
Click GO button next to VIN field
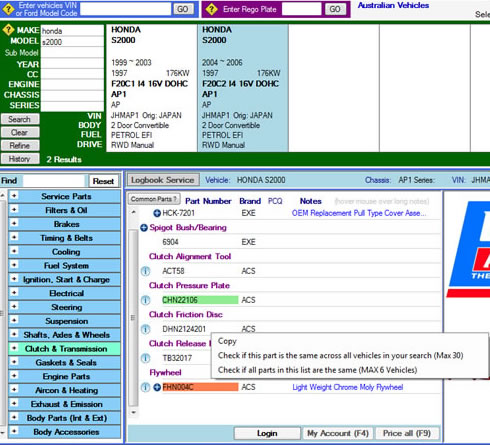[x=183, y=9]
